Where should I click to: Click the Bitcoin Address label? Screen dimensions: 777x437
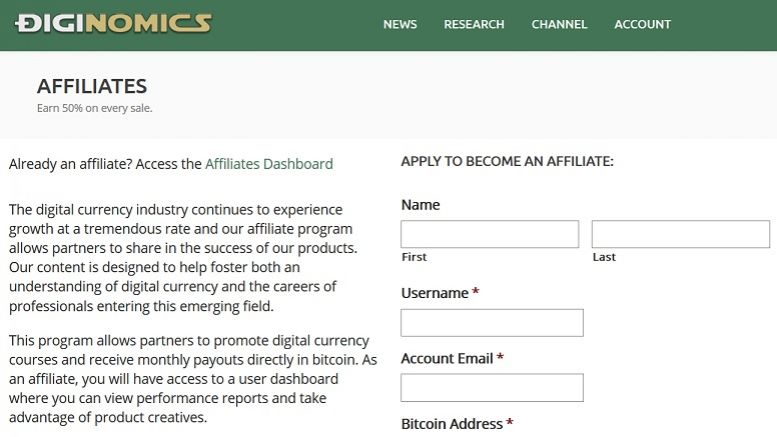click(x=452, y=424)
